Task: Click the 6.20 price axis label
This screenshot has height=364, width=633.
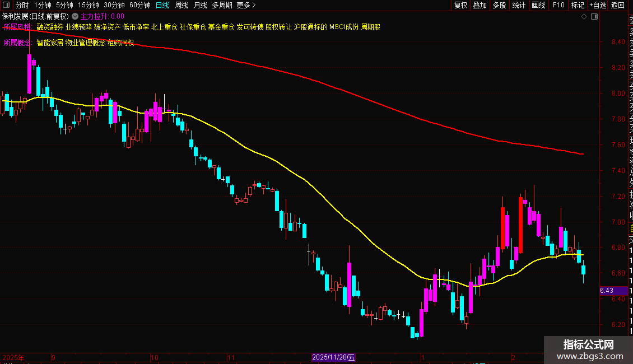Action: [618, 325]
